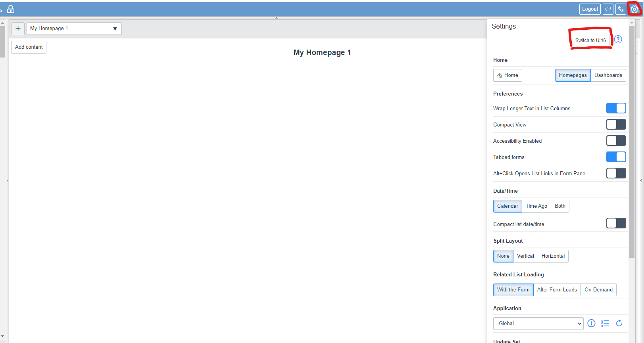
Task: Switch to Dashboards
Action: 608,75
